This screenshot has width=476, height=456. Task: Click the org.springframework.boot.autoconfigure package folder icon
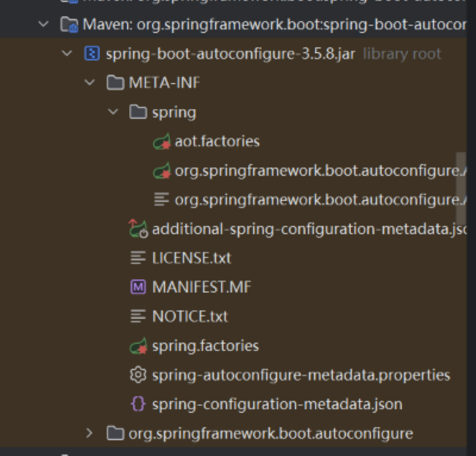point(116,434)
